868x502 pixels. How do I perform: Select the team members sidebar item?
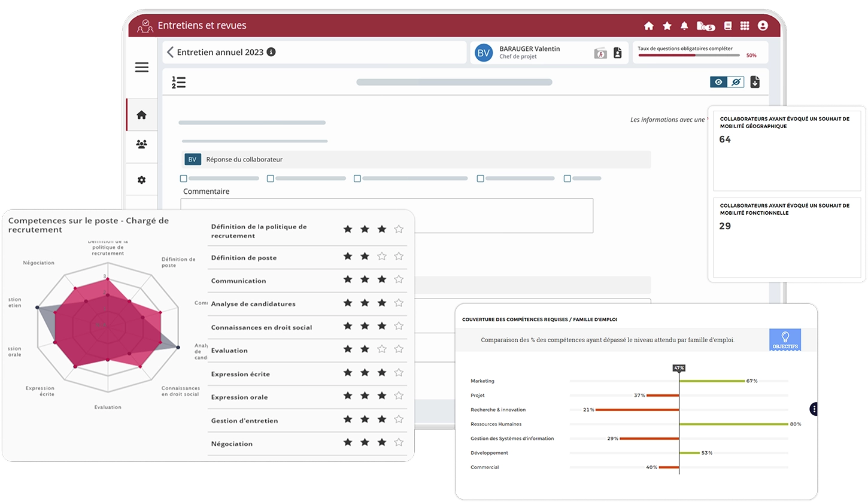142,144
